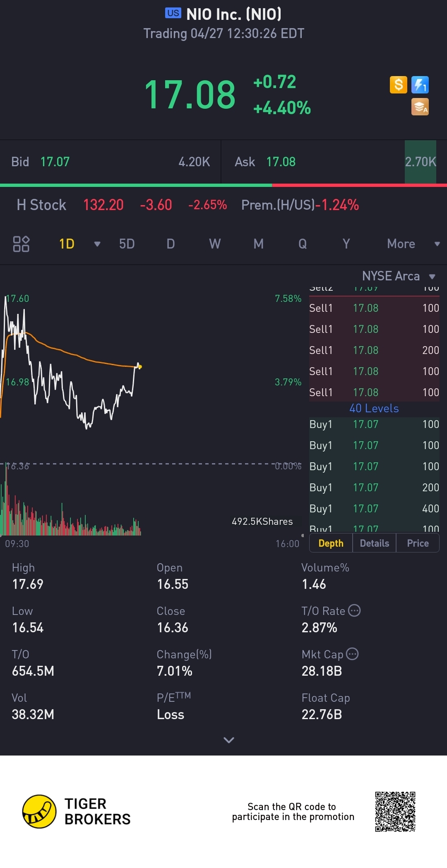The image size is (447, 868).
Task: Tap the promotion QR code
Action: [395, 811]
